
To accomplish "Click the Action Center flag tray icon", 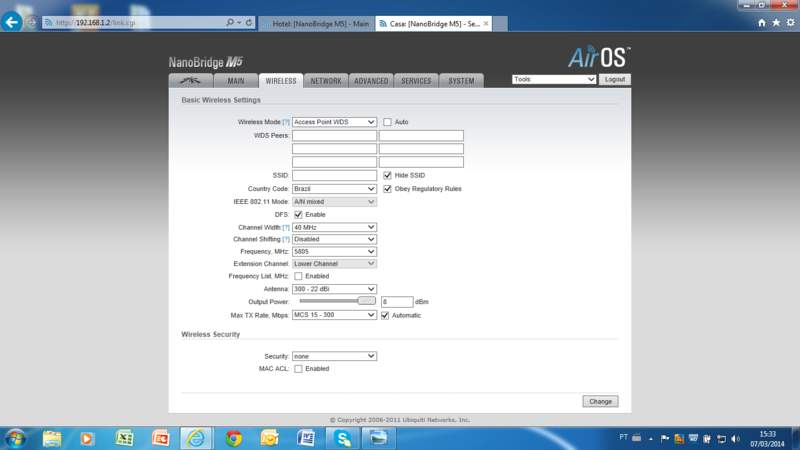I will pos(664,439).
